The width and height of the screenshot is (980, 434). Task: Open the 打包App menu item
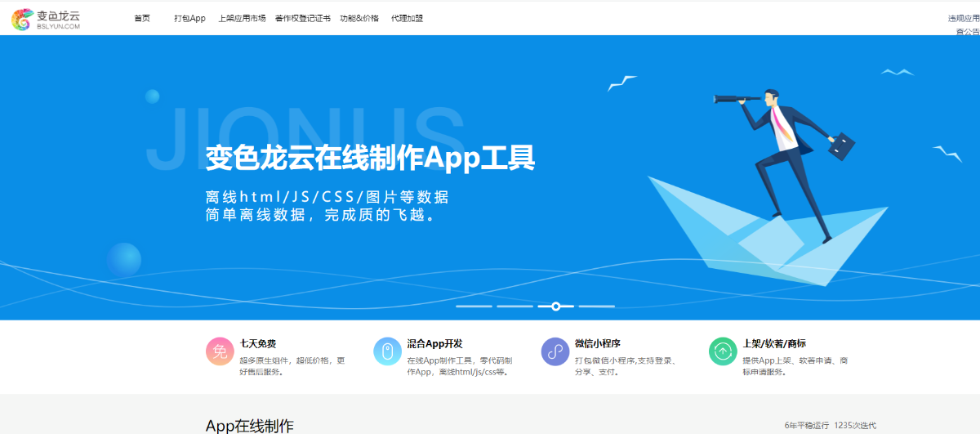point(189,18)
